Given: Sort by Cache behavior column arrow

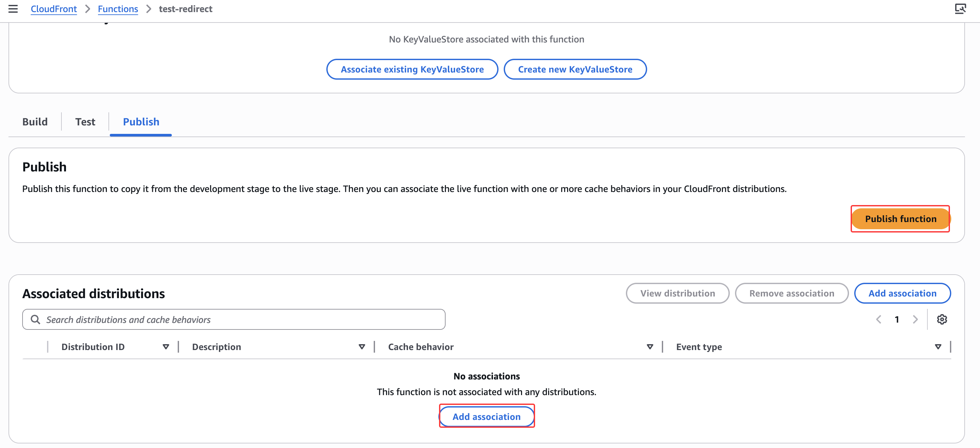Looking at the screenshot, I should pyautogui.click(x=650, y=347).
